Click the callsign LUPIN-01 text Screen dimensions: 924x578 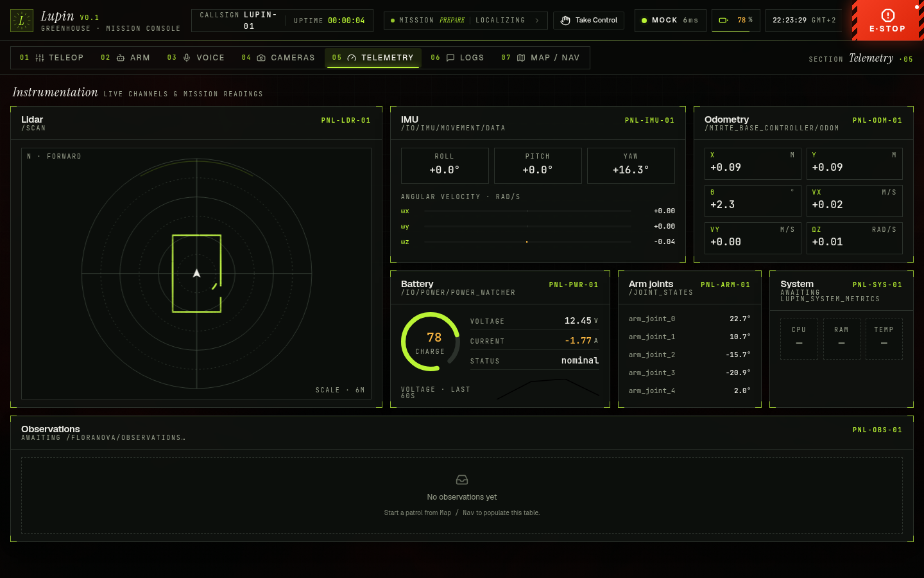260,21
